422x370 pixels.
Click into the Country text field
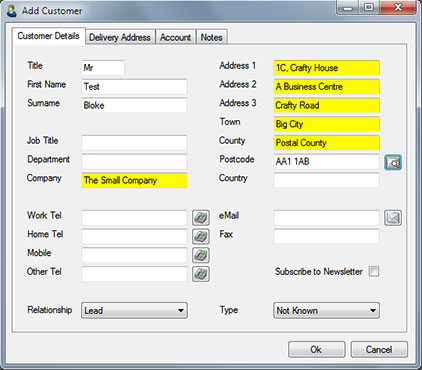(x=326, y=180)
